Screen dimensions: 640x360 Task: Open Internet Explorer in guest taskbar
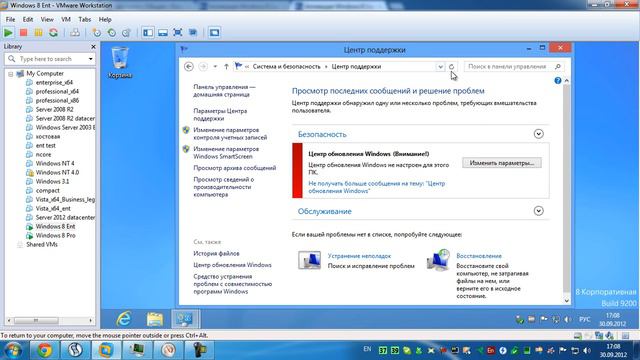(124, 319)
